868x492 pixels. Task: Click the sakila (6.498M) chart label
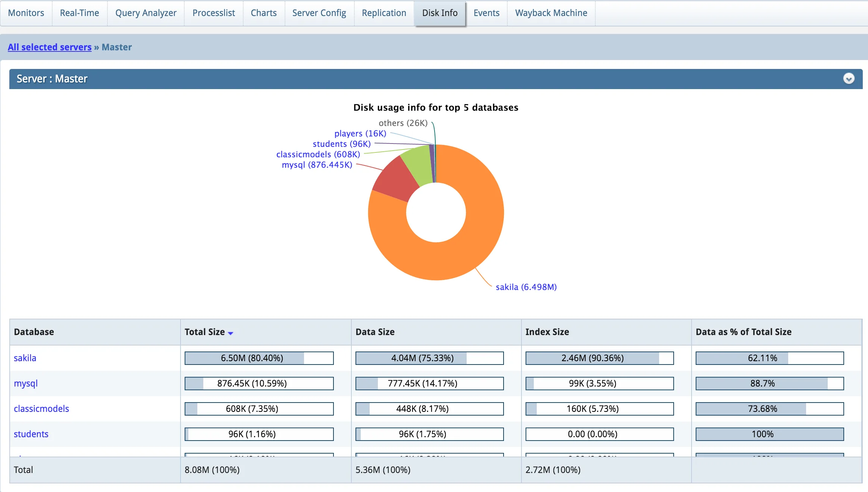526,287
